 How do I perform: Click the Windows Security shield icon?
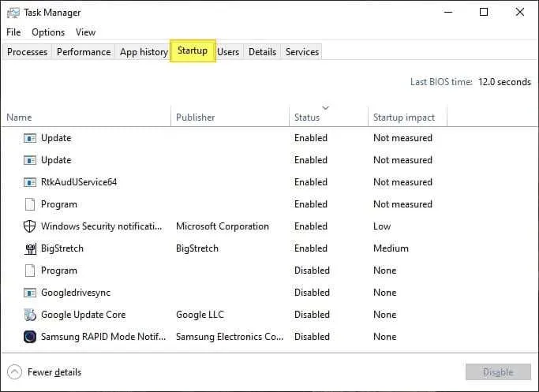pos(29,226)
